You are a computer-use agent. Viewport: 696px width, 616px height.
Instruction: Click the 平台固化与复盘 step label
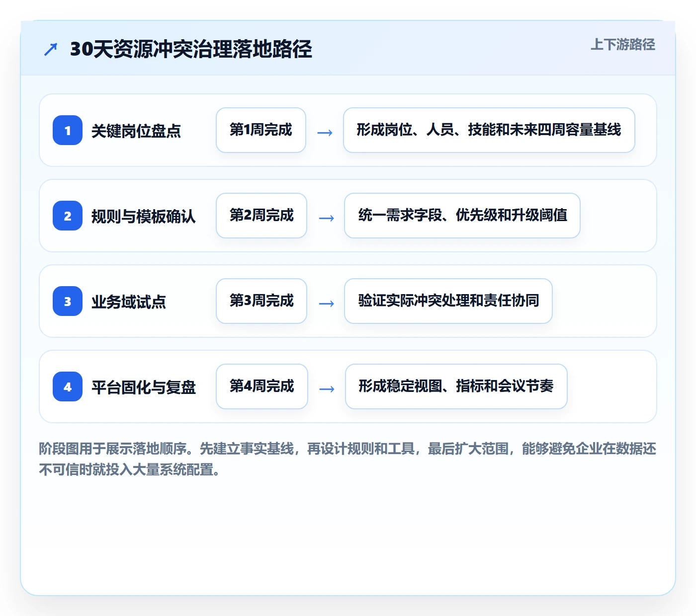144,387
